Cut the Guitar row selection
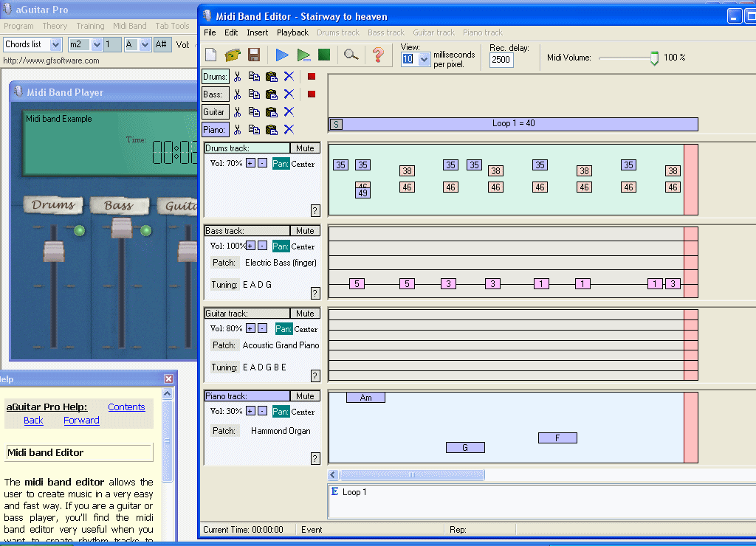Viewport: 756px width, 546px height. coord(237,112)
